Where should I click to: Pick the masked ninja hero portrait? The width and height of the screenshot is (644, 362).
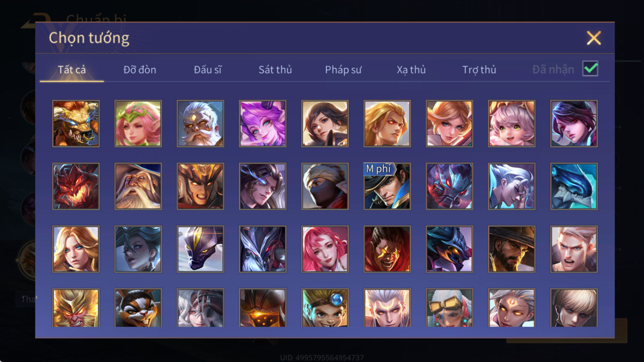point(325,186)
